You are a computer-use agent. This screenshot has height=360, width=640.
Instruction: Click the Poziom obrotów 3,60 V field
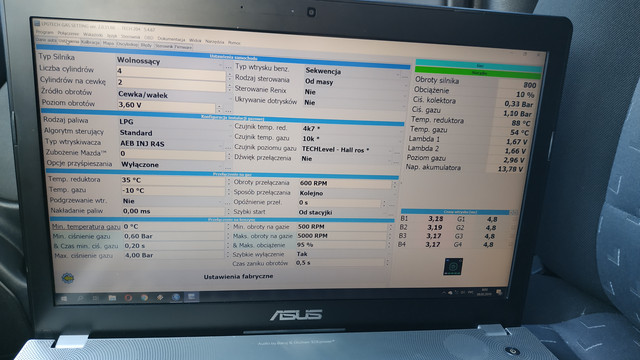click(166, 106)
